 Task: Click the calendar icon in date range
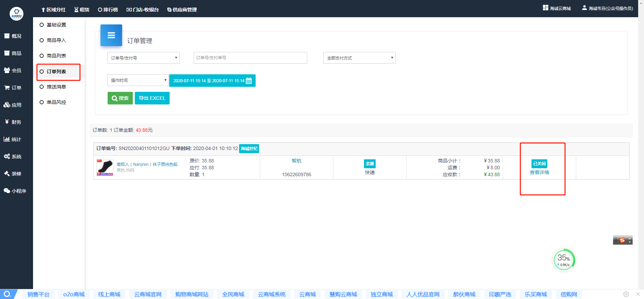[x=249, y=81]
